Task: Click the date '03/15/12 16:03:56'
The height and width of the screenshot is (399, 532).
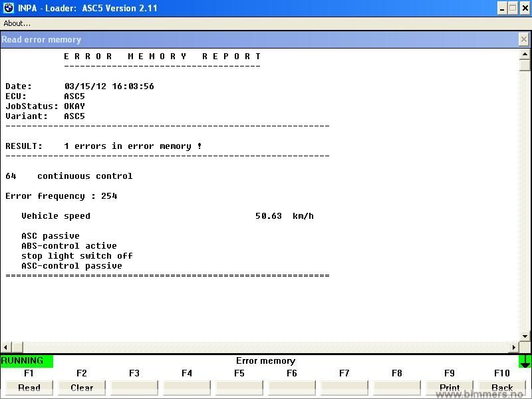Action: 109,86
